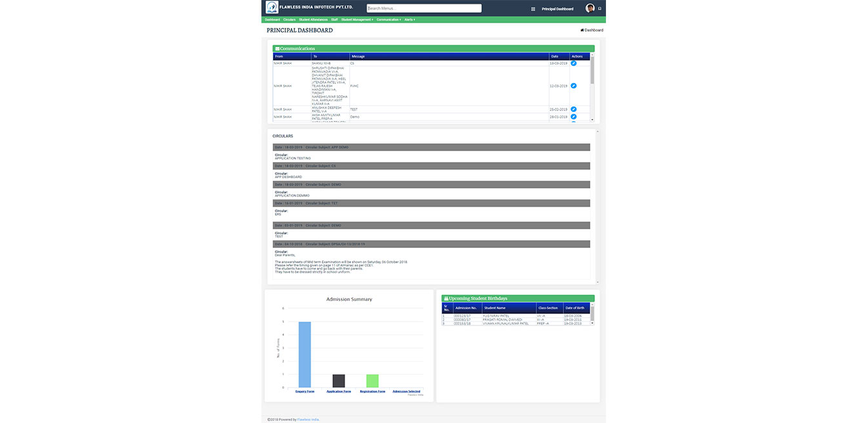Open the apps grid icon in header
The image size is (868, 423).
(x=533, y=9)
